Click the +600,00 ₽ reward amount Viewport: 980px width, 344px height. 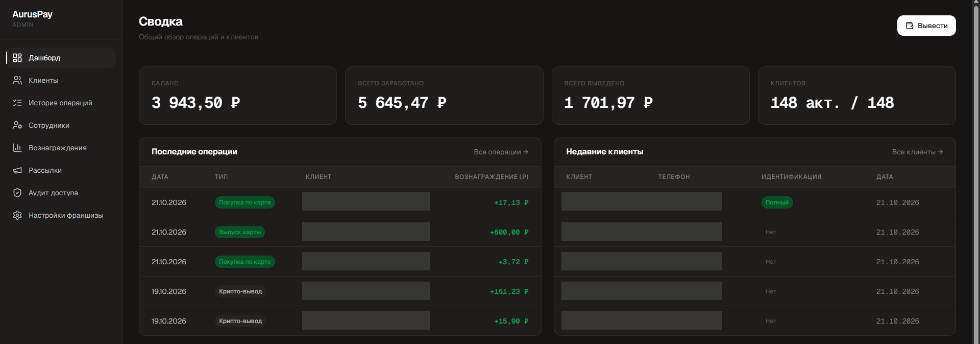tap(509, 232)
